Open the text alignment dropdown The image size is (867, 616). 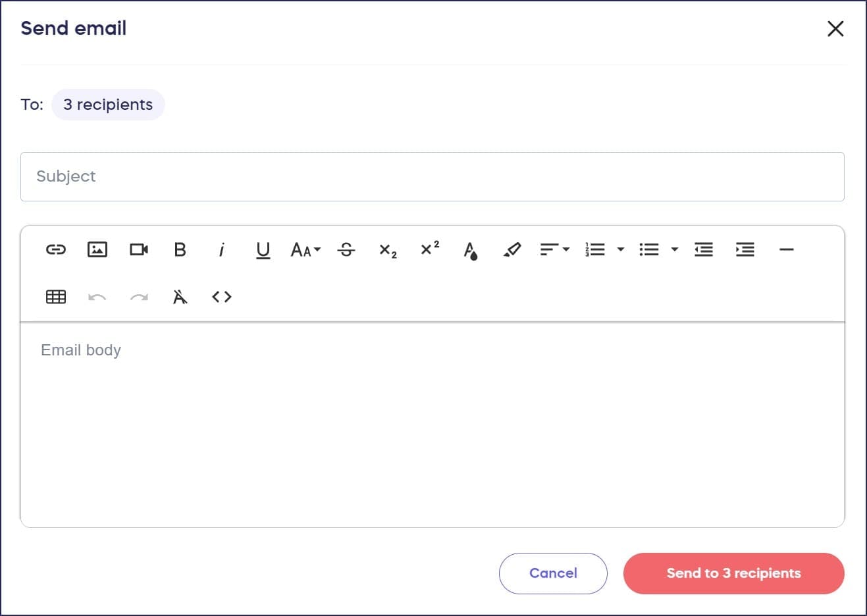pyautogui.click(x=554, y=249)
